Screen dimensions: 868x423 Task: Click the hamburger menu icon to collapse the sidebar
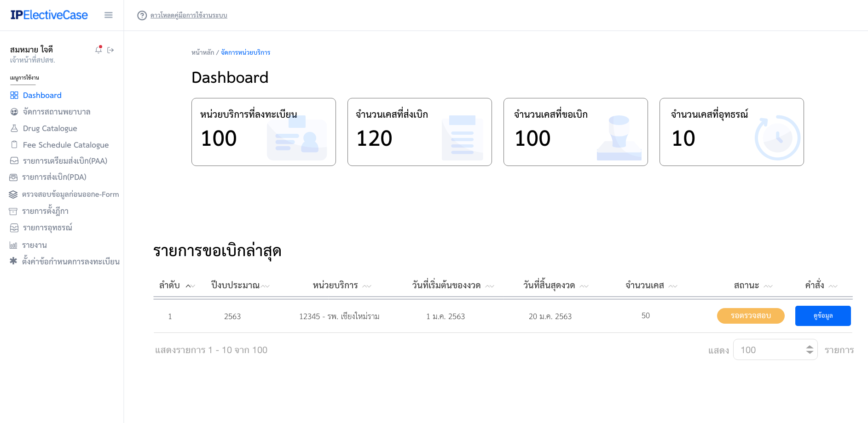109,15
